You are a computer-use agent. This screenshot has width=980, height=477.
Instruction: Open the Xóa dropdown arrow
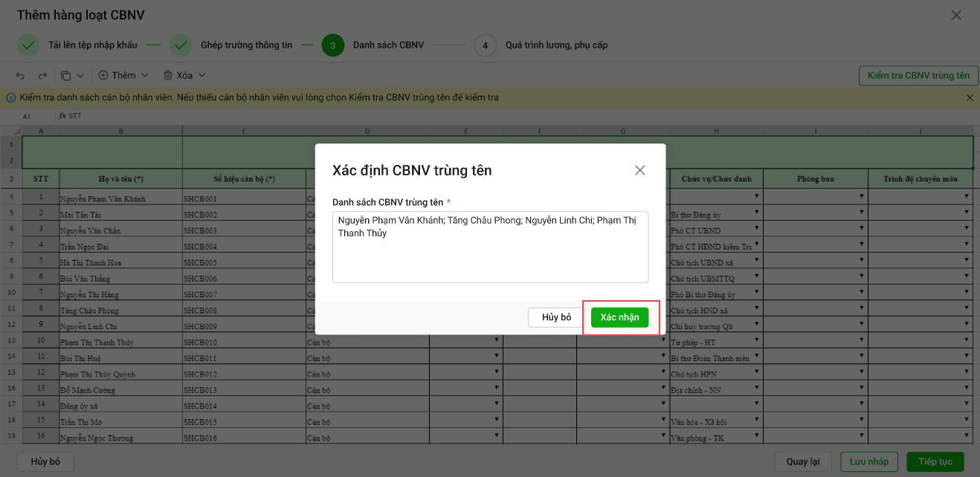(x=202, y=76)
